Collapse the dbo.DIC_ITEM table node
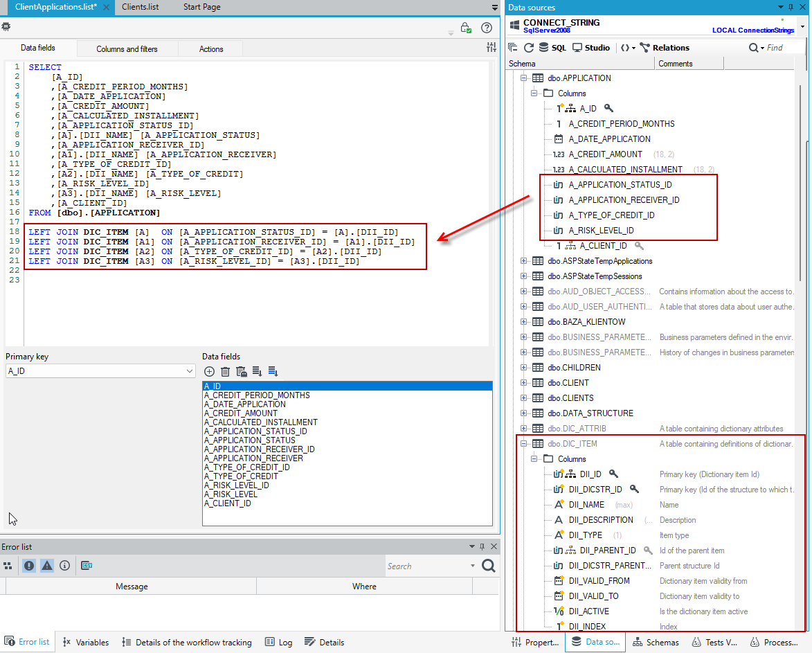812x653 pixels. click(x=523, y=444)
